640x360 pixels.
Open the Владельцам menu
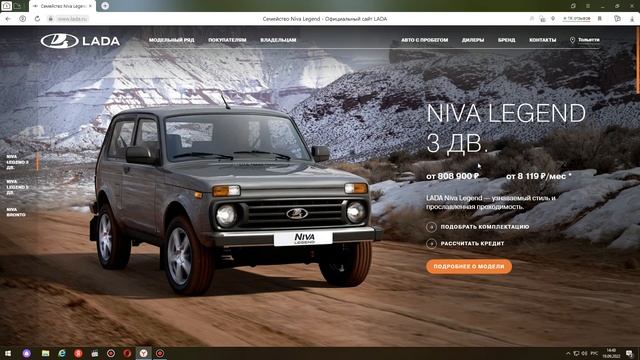point(278,40)
